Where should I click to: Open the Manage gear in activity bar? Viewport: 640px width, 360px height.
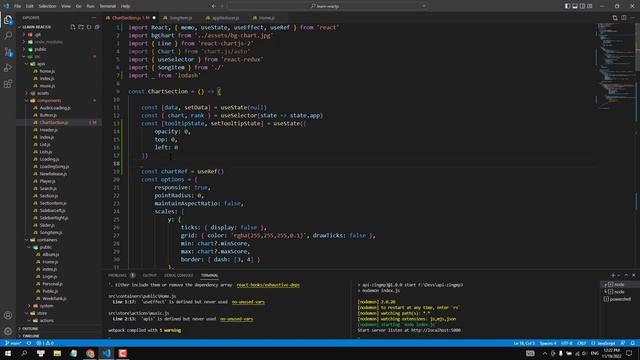pos(8,331)
